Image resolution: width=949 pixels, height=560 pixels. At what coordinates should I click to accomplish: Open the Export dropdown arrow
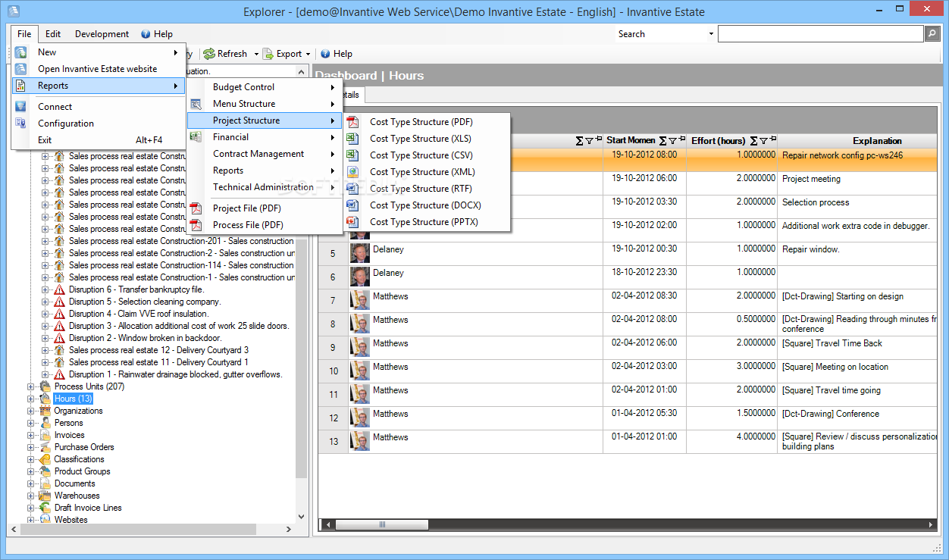coord(309,54)
